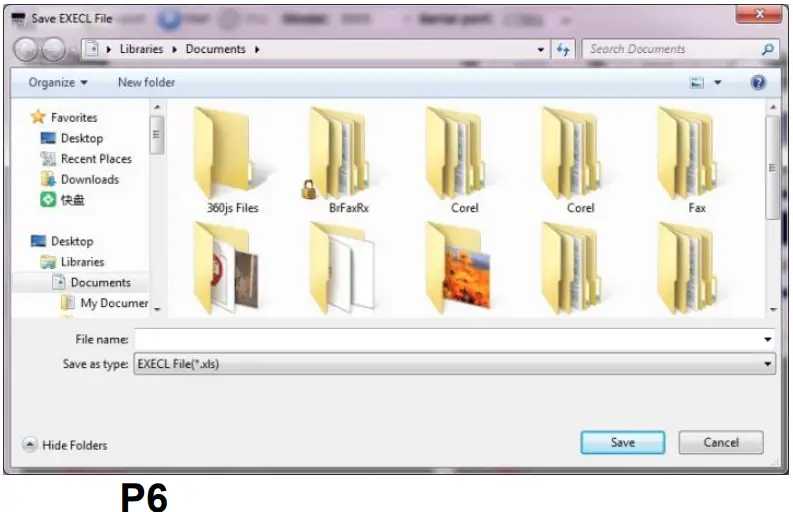Screen dimensions: 793x512
Task: Expand the view options dropdown arrow
Action: 718,82
